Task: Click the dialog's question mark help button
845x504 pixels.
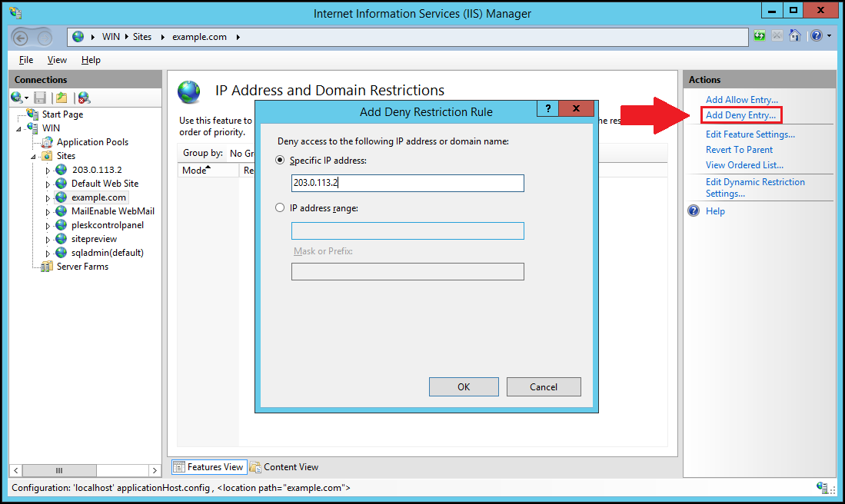Action: click(x=547, y=109)
